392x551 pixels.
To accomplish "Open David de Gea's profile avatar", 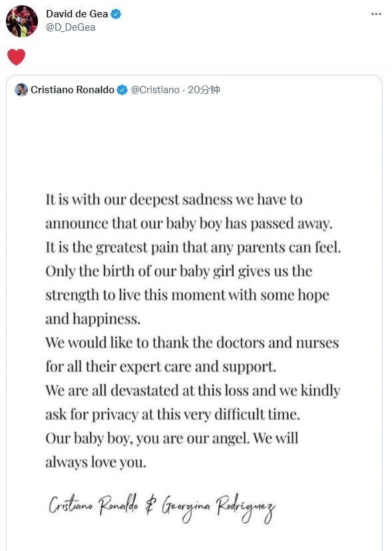I will (22, 21).
